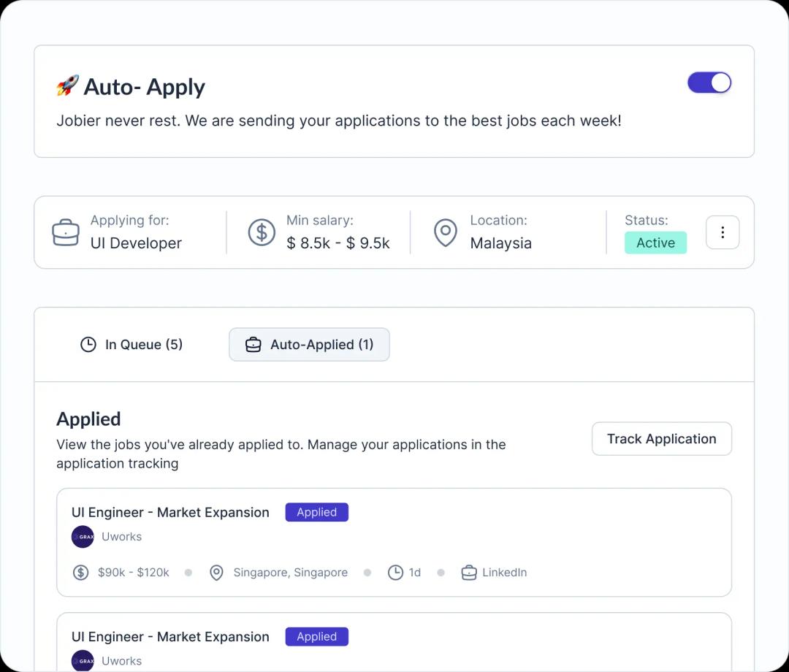Toggle the Auto-Apply switch off

(709, 83)
